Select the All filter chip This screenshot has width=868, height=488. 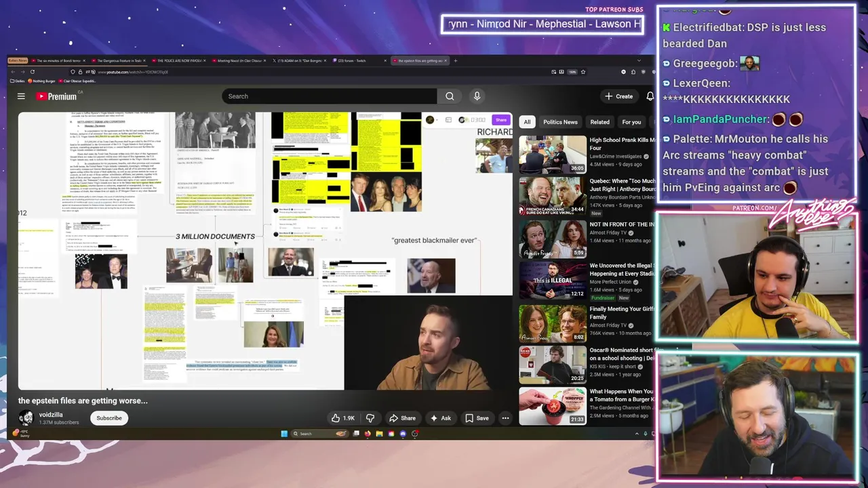(527, 122)
